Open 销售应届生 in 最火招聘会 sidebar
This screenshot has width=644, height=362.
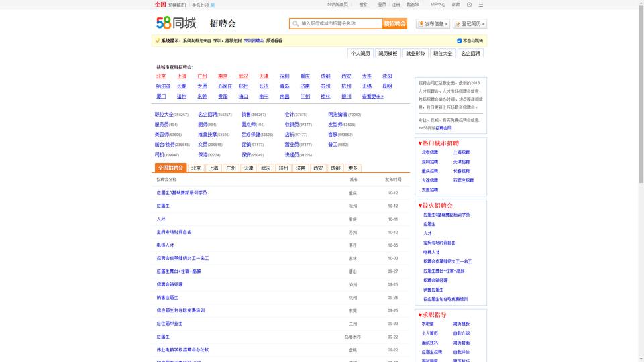pos(433,290)
